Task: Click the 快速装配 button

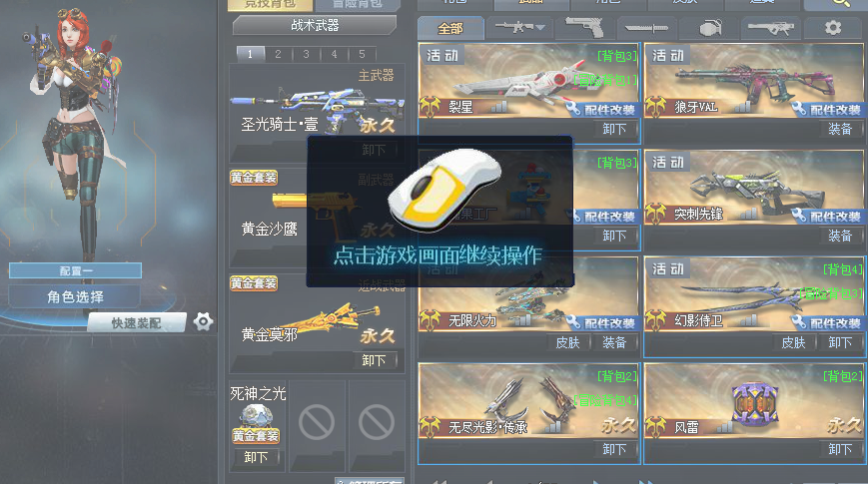Action: (136, 322)
